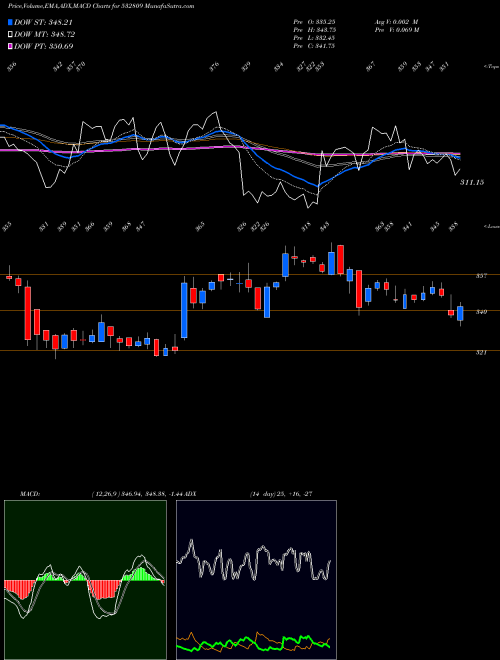The height and width of the screenshot is (660, 500).
Task: Click the 'Pre O: 333.25' value
Action: click(x=314, y=22)
